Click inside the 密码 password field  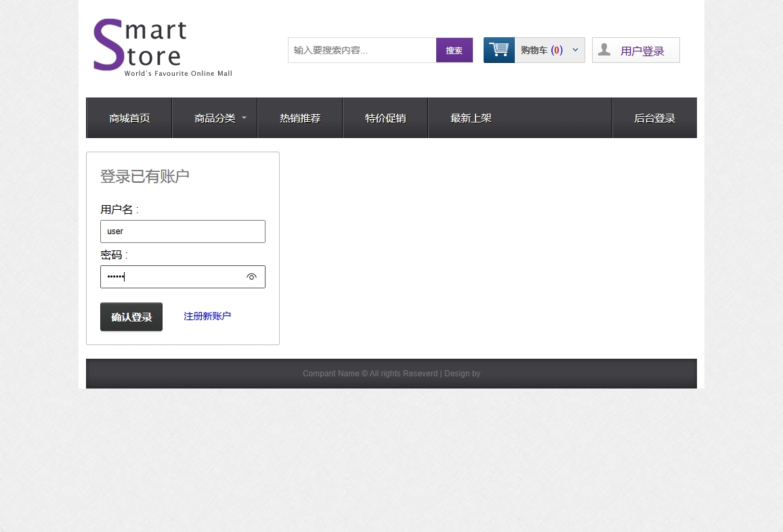point(173,277)
